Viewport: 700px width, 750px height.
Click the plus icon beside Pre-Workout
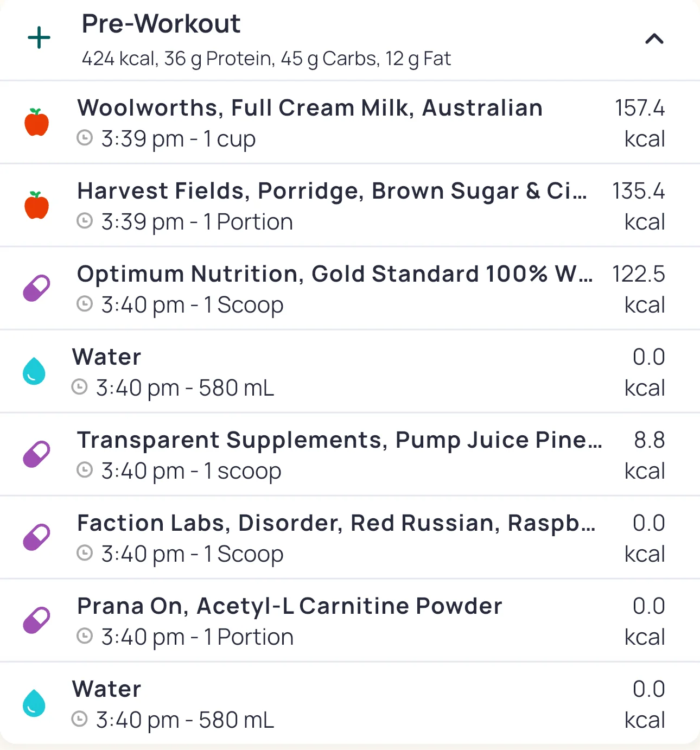tap(39, 38)
